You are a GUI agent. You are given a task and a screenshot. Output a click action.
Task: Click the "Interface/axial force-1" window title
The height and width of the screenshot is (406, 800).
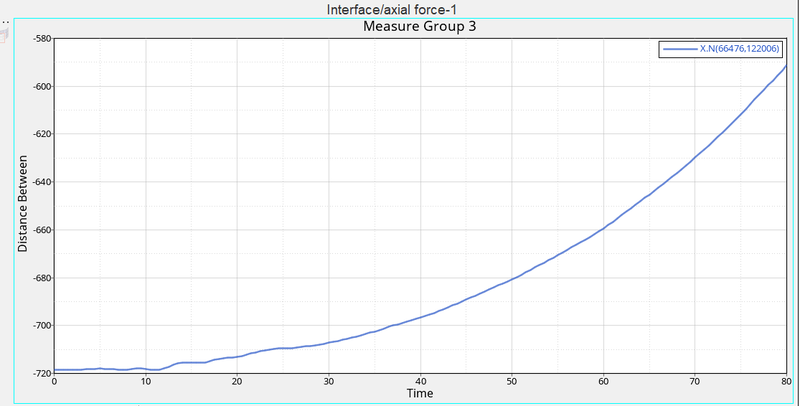(400, 9)
